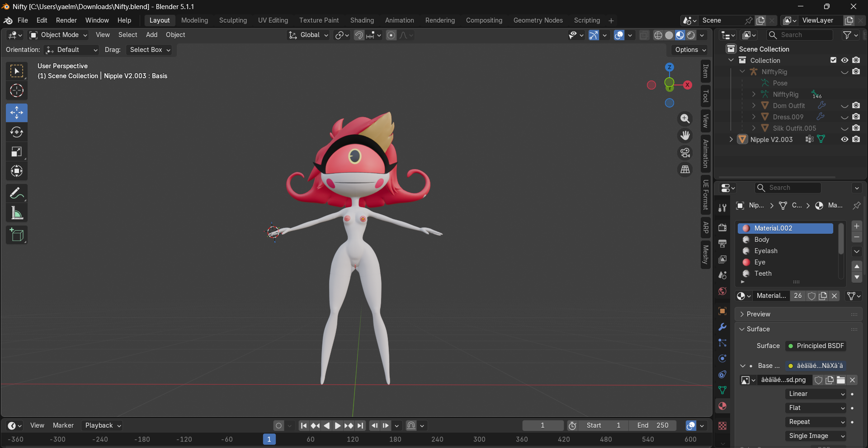Viewport: 868px width, 448px height.
Task: Select the Rotate tool
Action: (x=17, y=132)
